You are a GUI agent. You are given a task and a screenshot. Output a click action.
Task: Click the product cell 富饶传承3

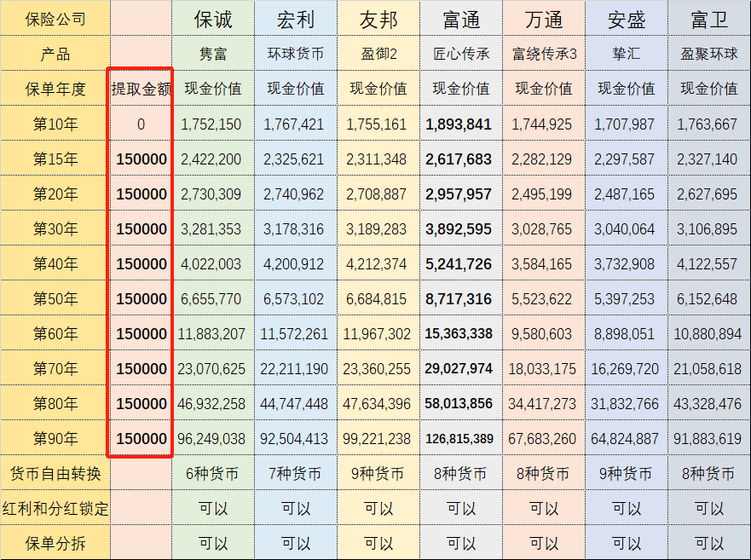(544, 54)
